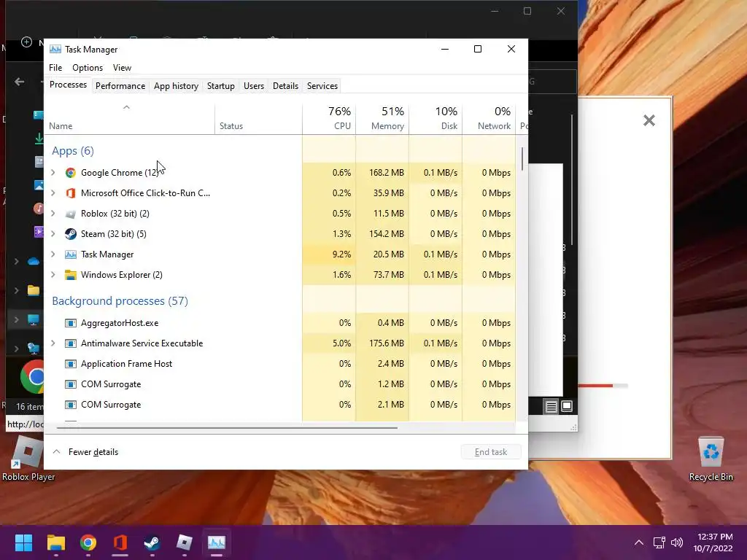The width and height of the screenshot is (747, 560).
Task: Expand the Windows Explorer process group
Action: pos(53,275)
